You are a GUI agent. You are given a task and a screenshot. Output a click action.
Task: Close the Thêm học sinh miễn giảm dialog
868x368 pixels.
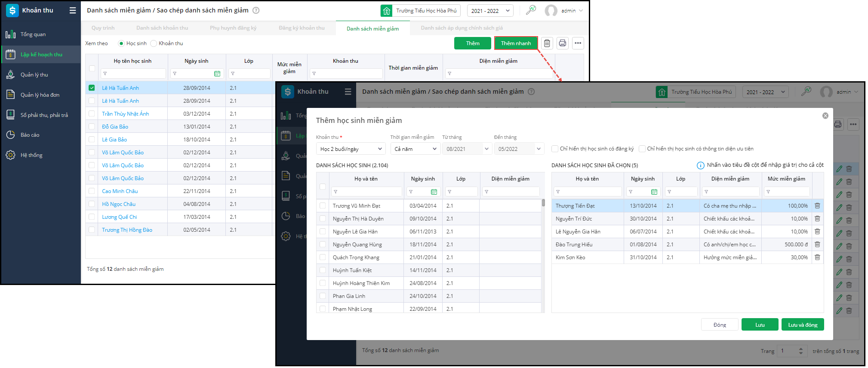tap(825, 116)
